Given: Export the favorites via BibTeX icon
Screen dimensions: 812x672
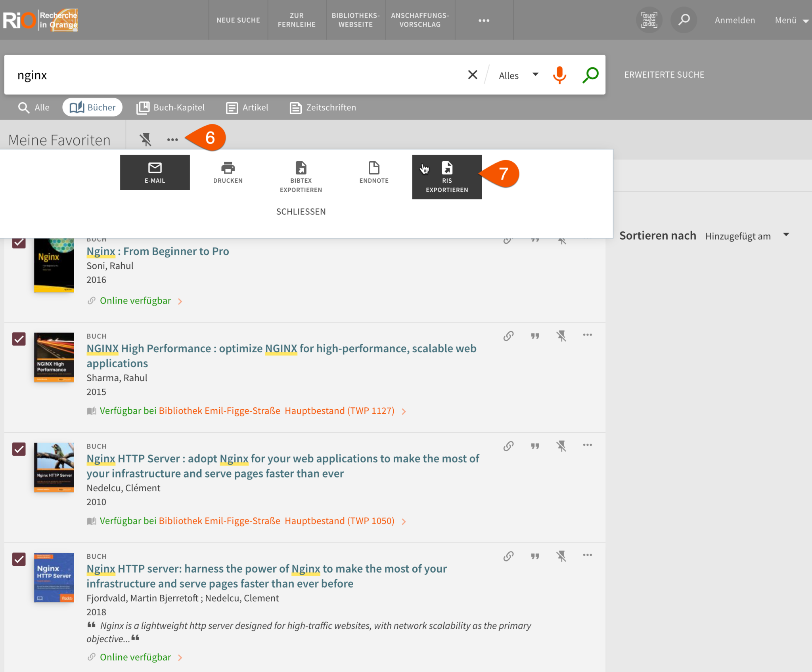Looking at the screenshot, I should pos(301,168).
